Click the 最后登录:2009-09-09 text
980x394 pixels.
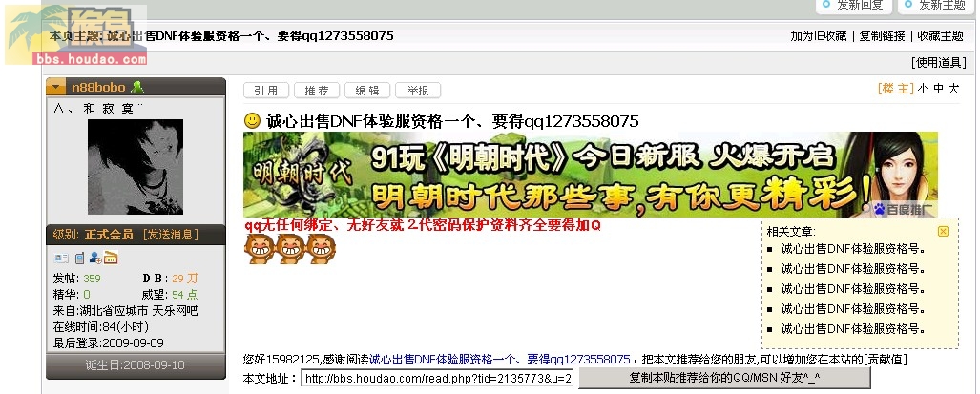coord(108,343)
